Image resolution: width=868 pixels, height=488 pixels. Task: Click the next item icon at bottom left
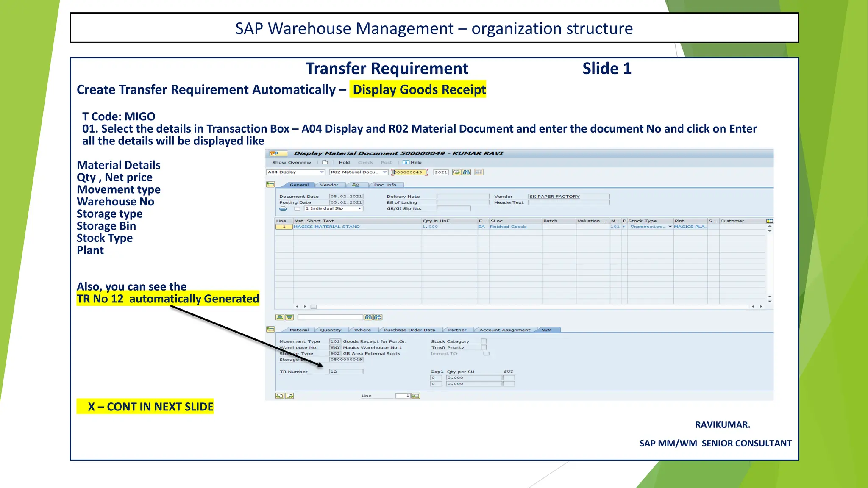pyautogui.click(x=290, y=396)
